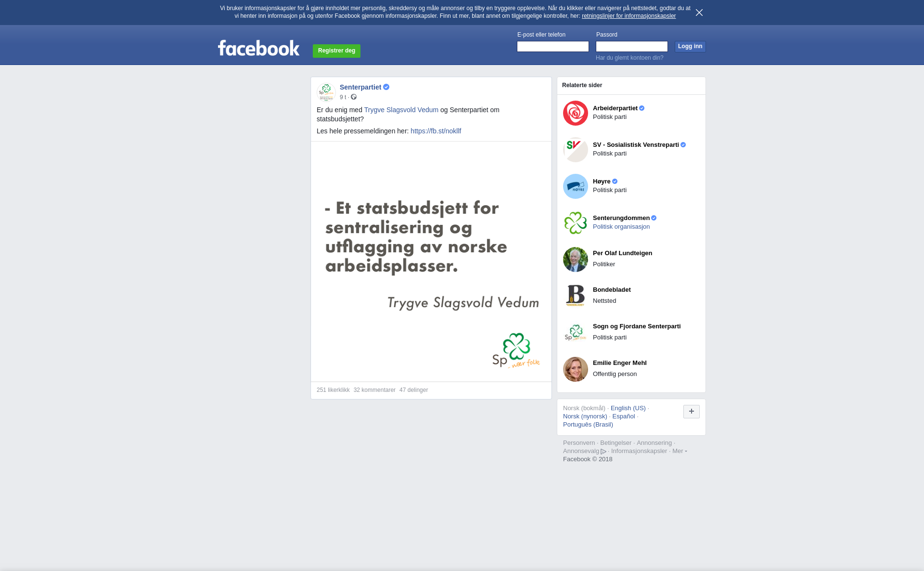Click the Senterpartiet profile avatar in post
The width and height of the screenshot is (924, 571).
tap(326, 92)
